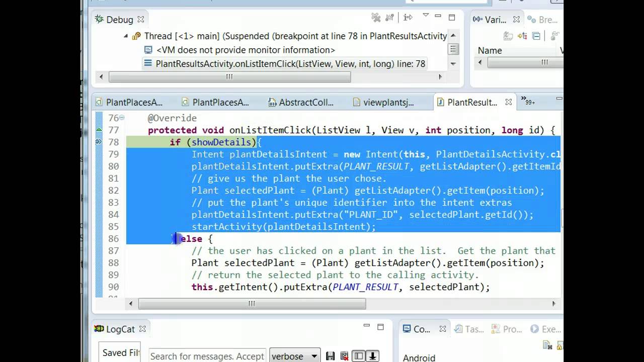Click the Debug view horizontal scrollbar
The width and height of the screenshot is (644, 362).
(229, 77)
